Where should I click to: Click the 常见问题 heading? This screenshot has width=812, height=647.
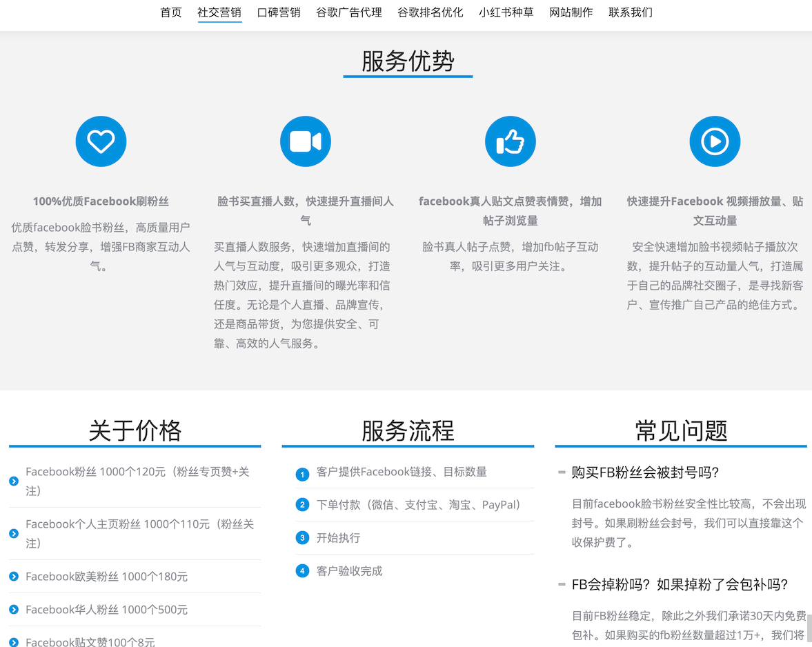point(681,430)
